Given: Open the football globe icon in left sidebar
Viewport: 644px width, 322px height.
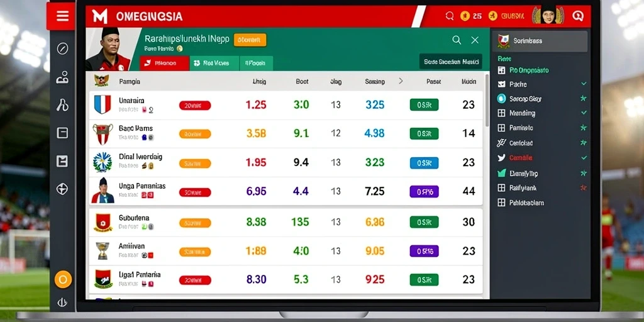Looking at the screenshot, I should pyautogui.click(x=62, y=189).
